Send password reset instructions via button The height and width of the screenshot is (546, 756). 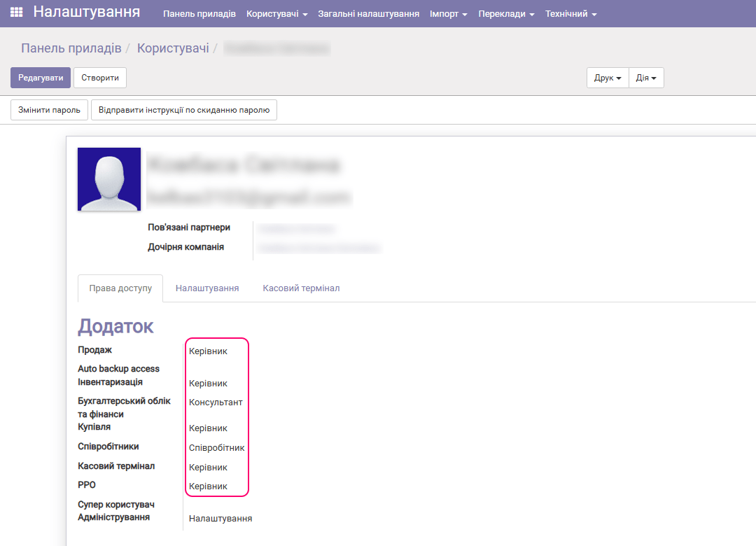click(x=183, y=109)
